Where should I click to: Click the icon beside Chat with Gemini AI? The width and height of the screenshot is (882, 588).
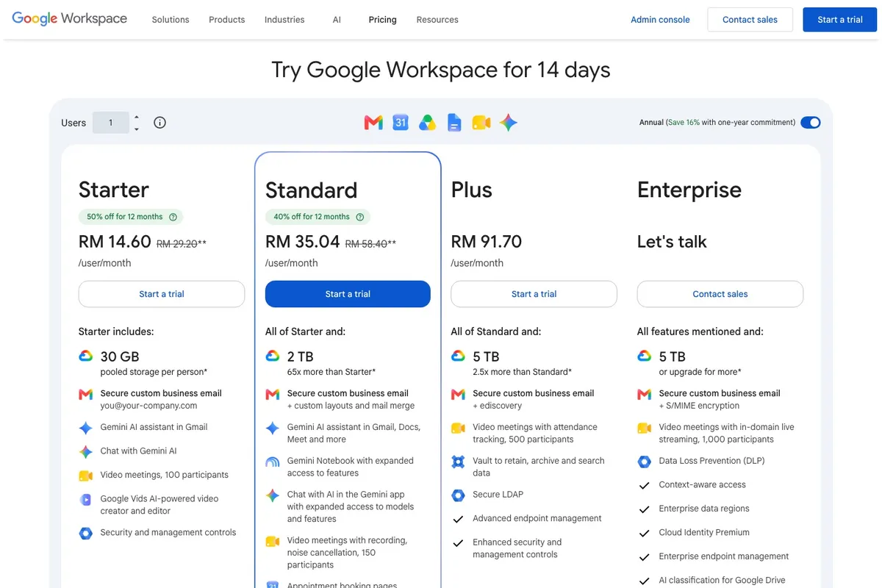point(86,451)
